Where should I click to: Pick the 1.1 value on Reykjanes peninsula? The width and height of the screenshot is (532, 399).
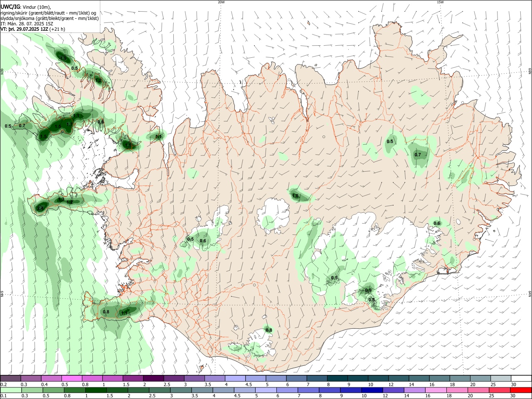point(124,313)
